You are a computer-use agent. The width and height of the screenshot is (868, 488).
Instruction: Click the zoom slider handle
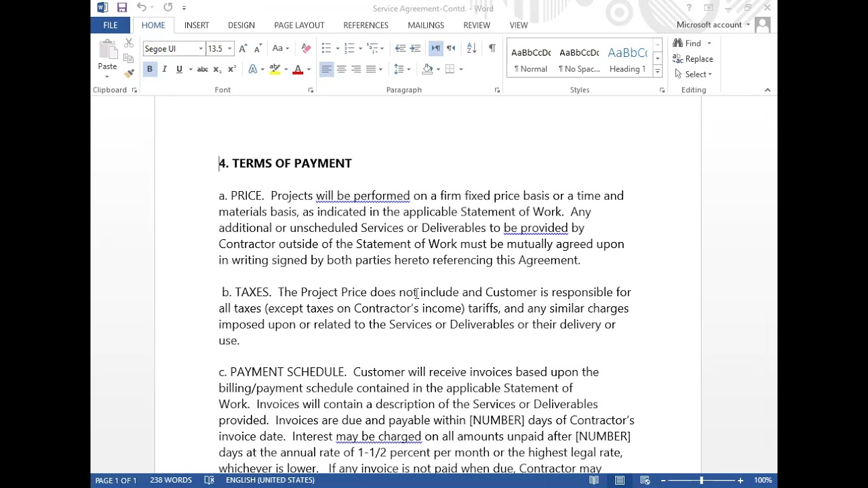701,480
